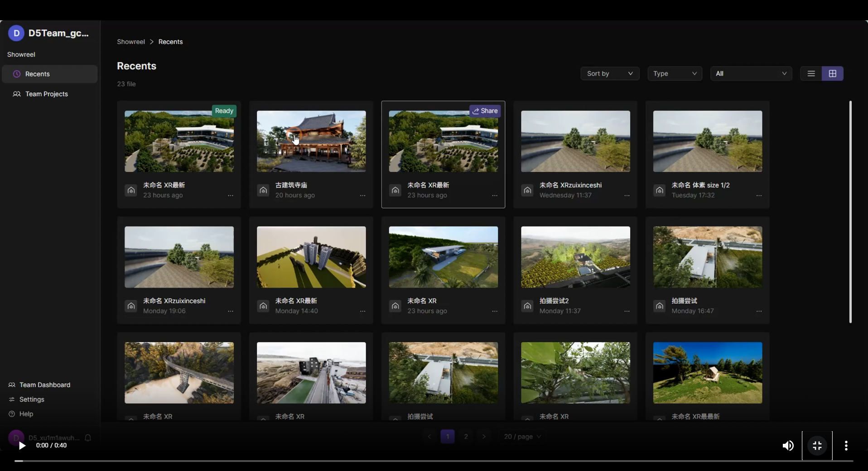
Task: Click the Monday 19:06 timestamp
Action: pos(164,311)
